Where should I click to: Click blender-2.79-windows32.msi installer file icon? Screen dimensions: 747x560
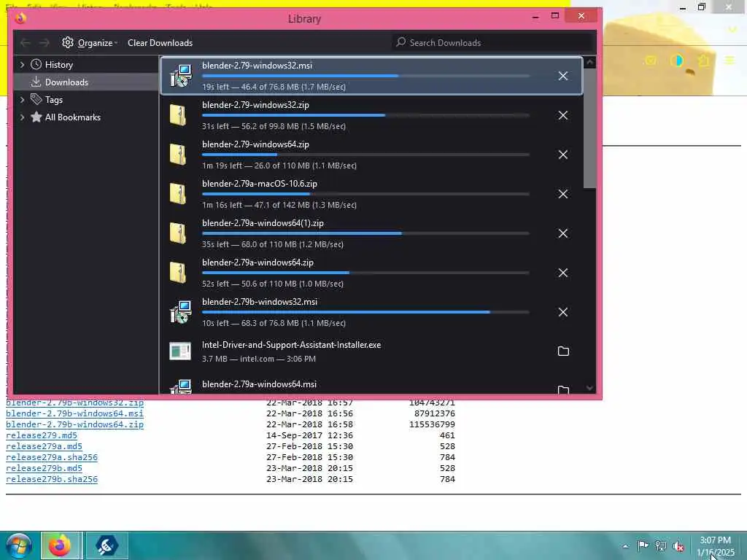point(181,76)
